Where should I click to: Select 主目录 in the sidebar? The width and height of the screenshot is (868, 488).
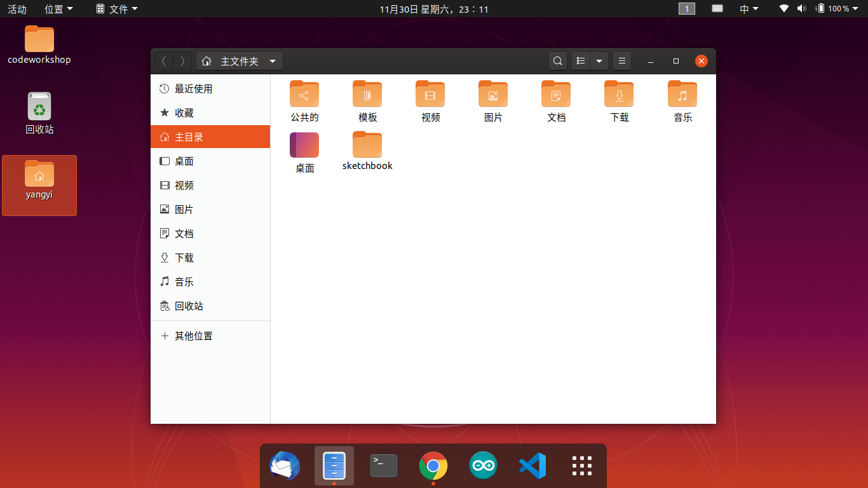pyautogui.click(x=210, y=137)
